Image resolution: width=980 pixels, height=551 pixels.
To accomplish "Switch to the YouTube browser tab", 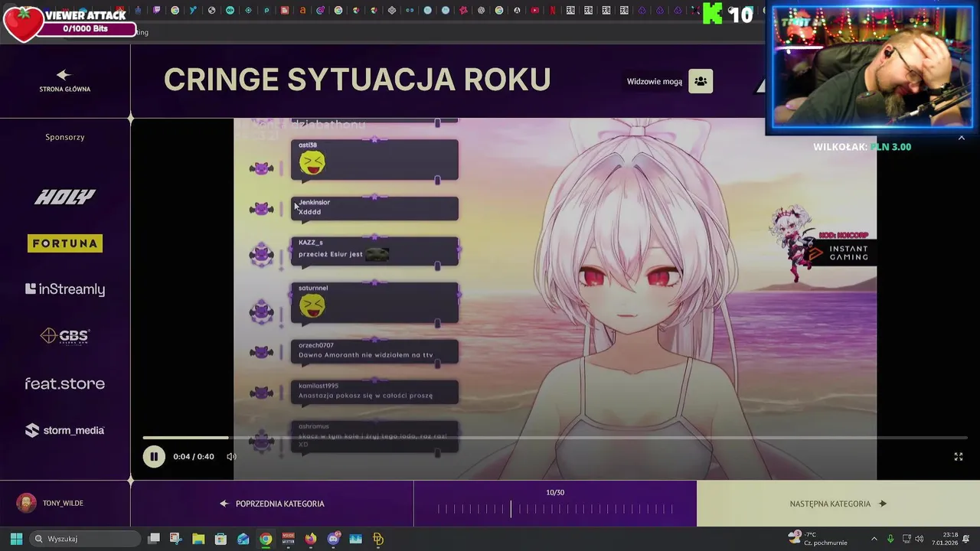I will [x=534, y=11].
